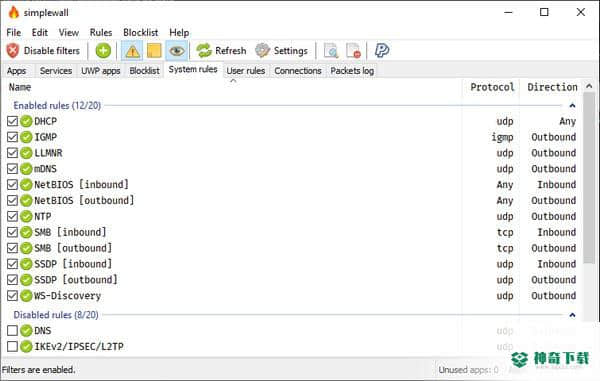Click the green Refresh arrows icon
600x381 pixels.
(x=204, y=50)
